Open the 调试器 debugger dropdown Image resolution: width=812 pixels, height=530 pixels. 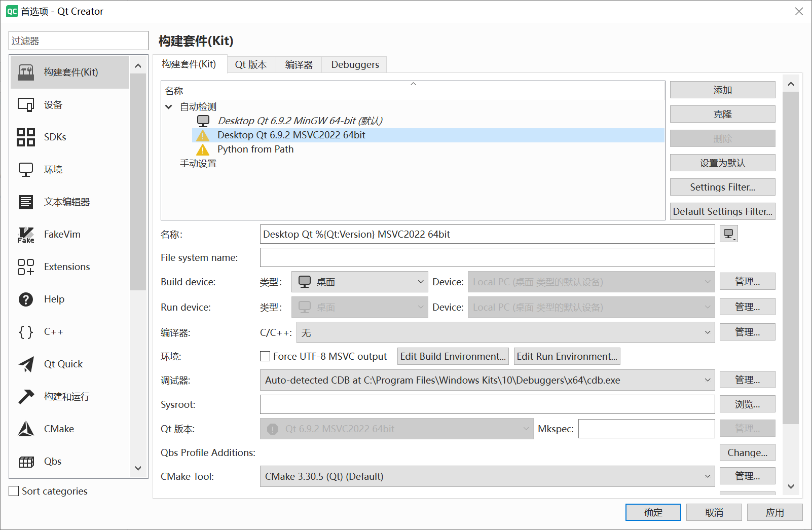click(488, 380)
